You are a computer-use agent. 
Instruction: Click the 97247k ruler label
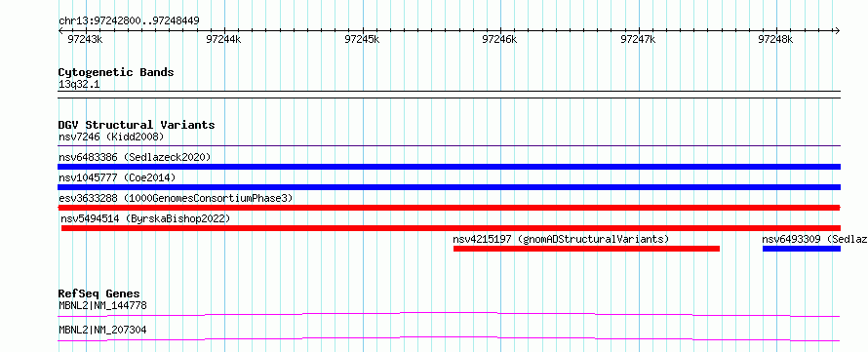click(x=638, y=39)
